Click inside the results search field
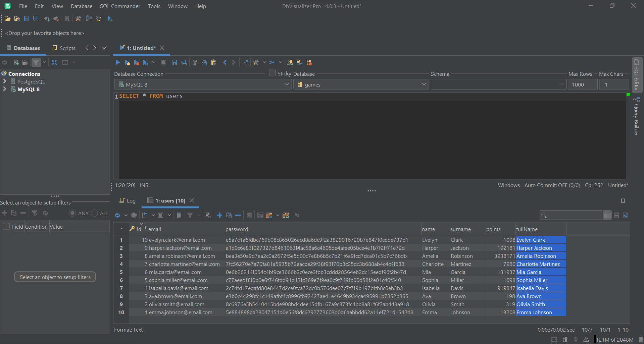 point(571,215)
